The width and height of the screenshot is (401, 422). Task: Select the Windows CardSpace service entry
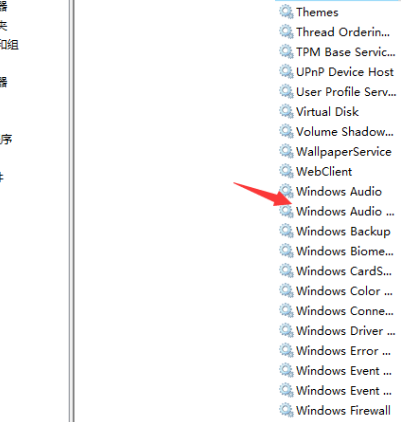[x=344, y=271]
